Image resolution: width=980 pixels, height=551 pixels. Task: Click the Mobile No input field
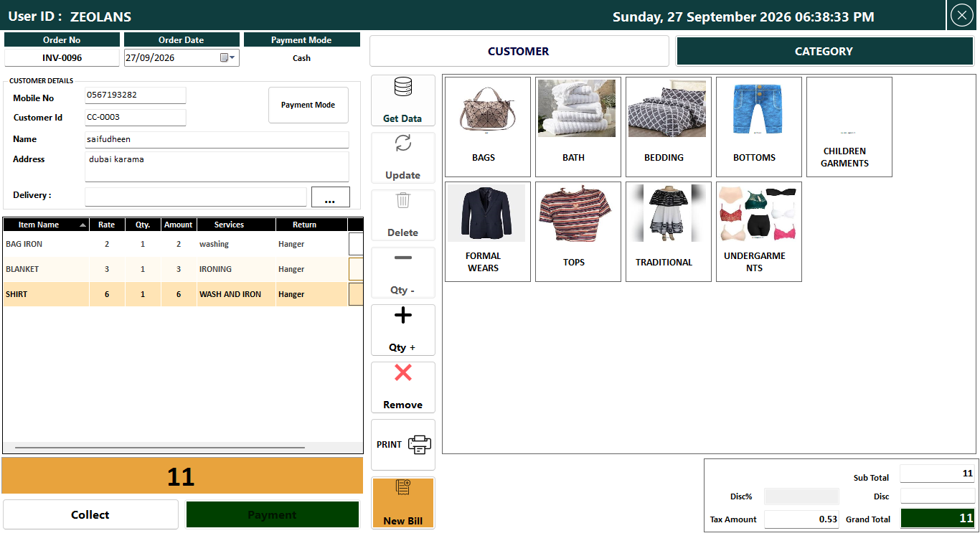point(136,95)
